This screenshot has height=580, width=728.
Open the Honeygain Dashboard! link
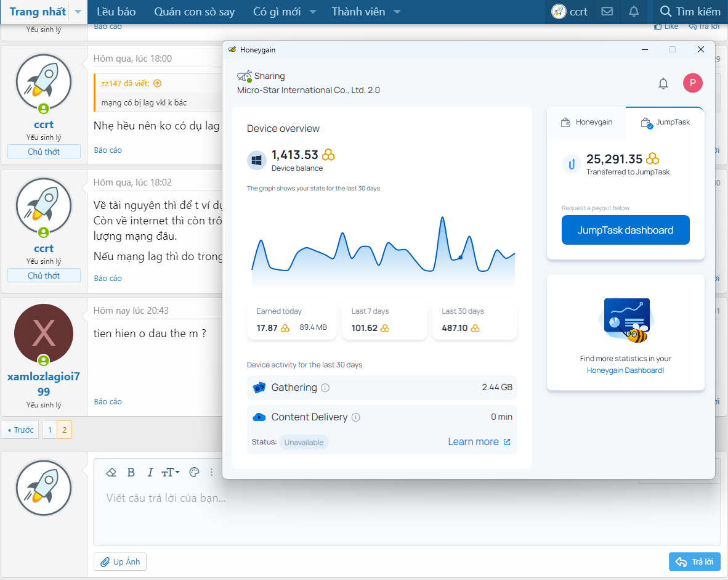pyautogui.click(x=625, y=370)
